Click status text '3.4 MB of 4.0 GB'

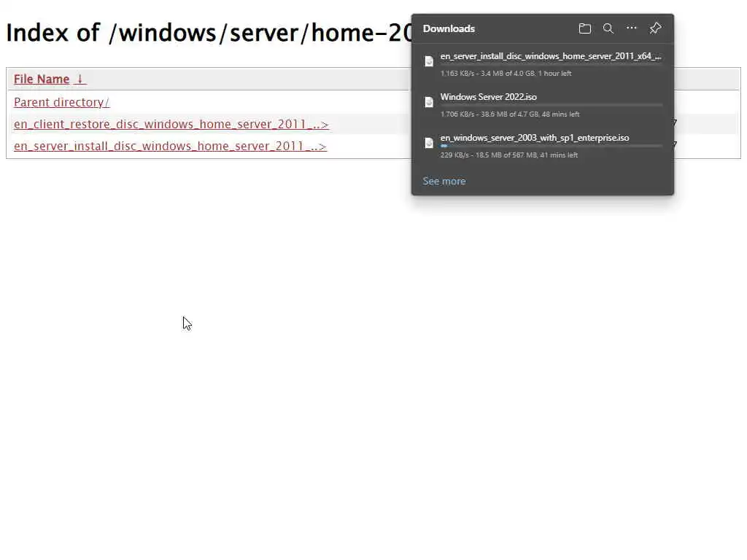pos(508,74)
